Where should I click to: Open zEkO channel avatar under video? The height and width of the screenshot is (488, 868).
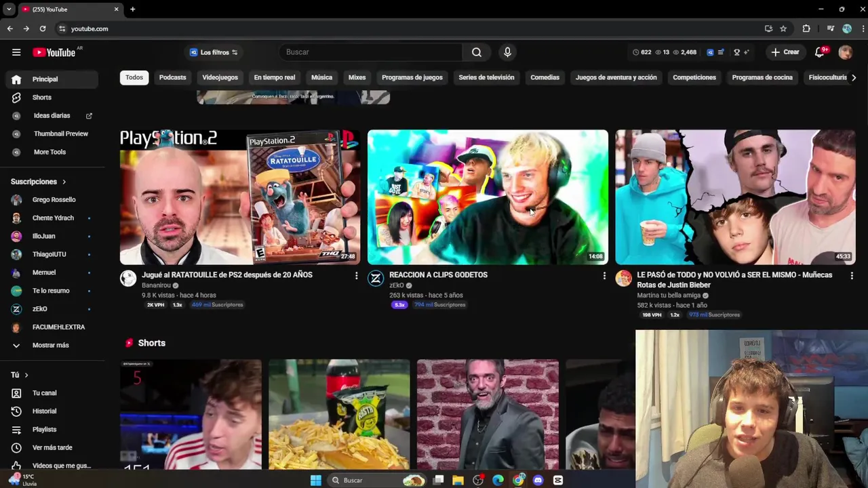pos(376,278)
